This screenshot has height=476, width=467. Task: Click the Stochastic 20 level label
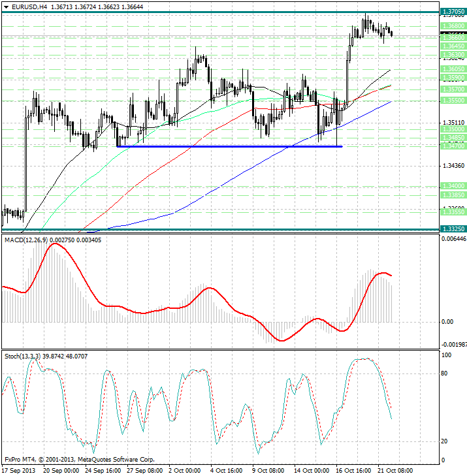coord(444,441)
